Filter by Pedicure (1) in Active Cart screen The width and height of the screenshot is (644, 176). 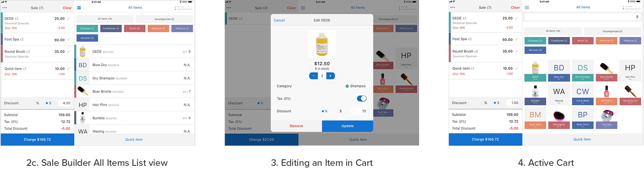pos(630,41)
